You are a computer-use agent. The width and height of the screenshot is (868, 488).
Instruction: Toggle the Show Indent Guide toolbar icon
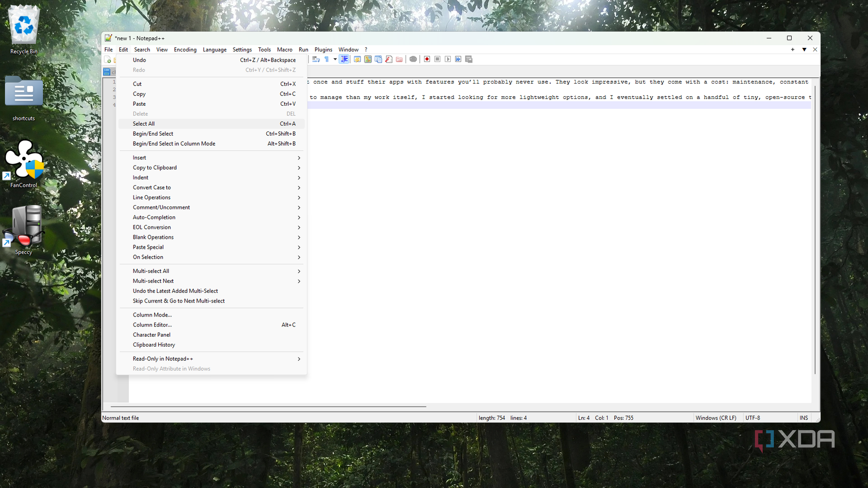(x=344, y=59)
